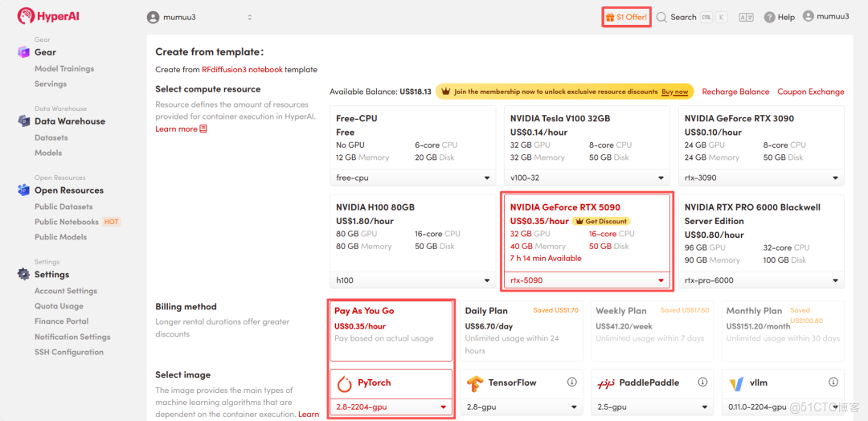Select the Pay As You Go billing

391,329
